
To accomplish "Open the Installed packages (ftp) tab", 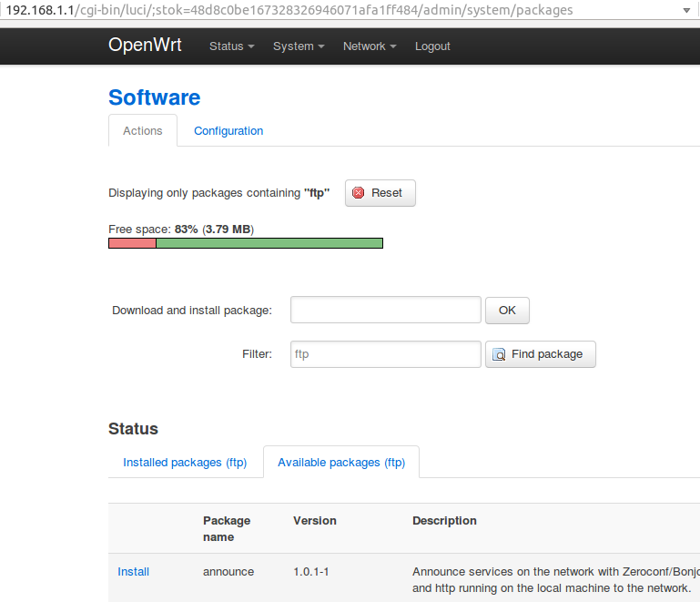I will pos(185,463).
